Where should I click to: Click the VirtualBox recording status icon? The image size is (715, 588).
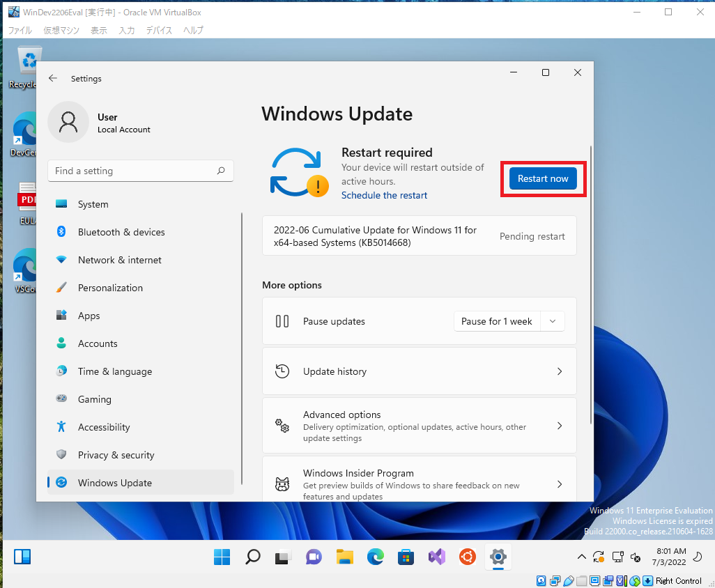pos(608,581)
